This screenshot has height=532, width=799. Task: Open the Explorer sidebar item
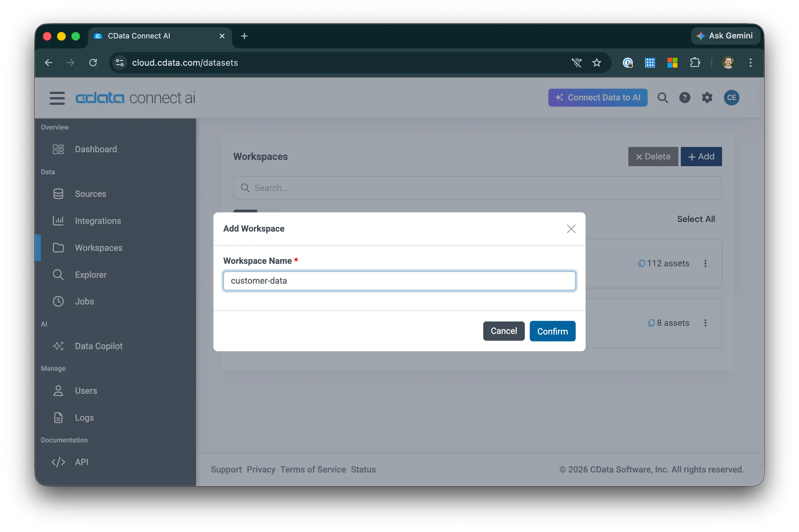pos(91,274)
